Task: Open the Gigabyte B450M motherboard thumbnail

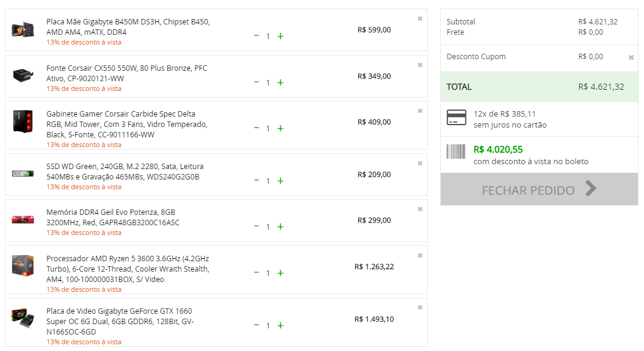Action: (23, 30)
